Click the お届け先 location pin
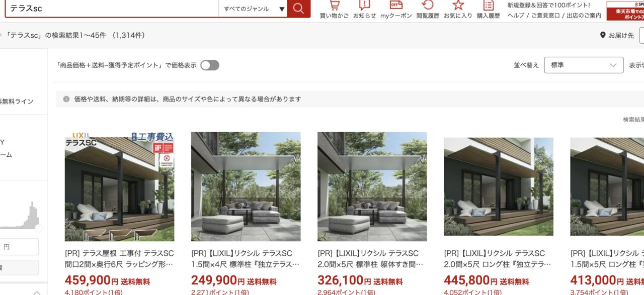 pyautogui.click(x=603, y=35)
